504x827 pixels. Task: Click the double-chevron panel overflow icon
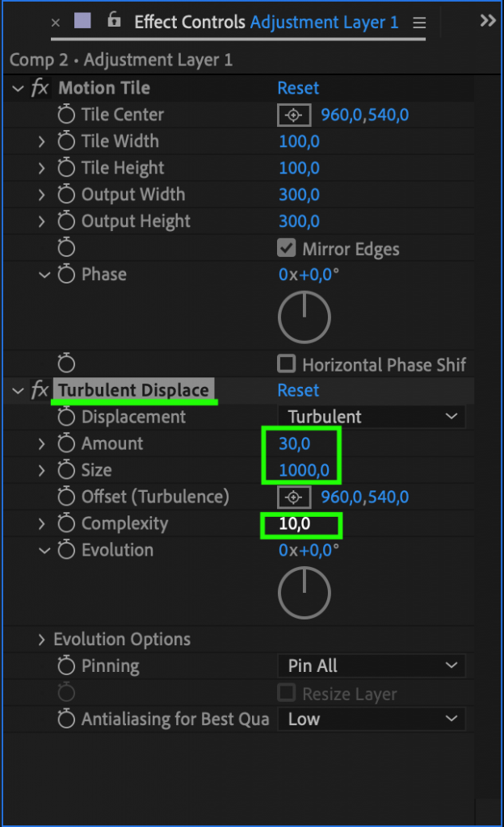pyautogui.click(x=487, y=21)
